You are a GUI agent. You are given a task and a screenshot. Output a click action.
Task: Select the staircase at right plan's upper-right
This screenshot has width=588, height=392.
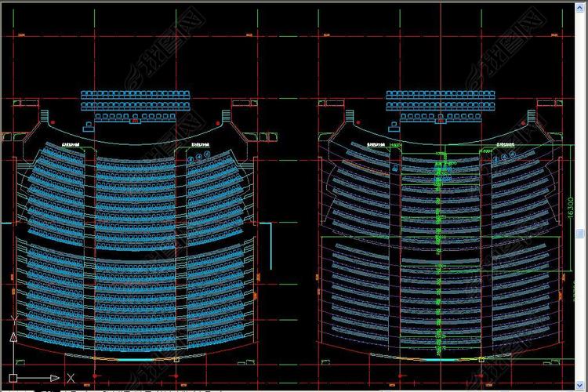coord(533,118)
